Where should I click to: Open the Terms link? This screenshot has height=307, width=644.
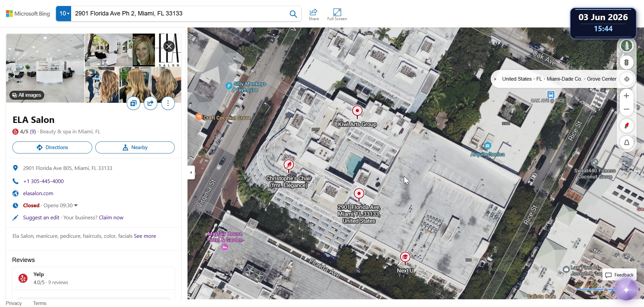pos(40,303)
